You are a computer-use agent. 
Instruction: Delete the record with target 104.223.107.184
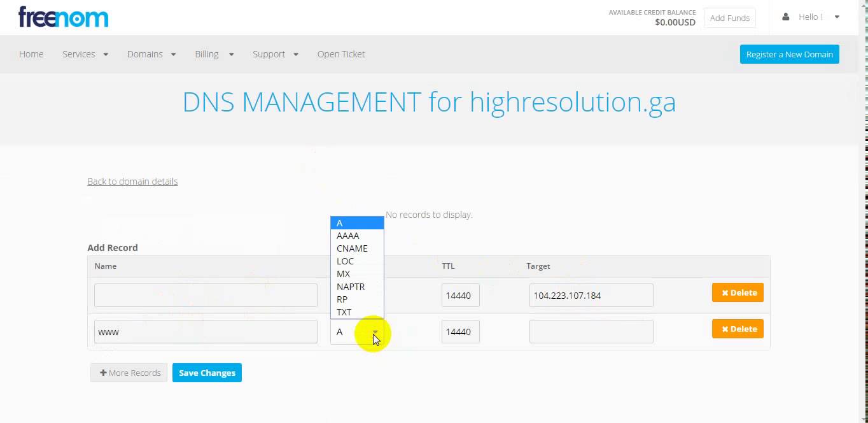point(738,292)
